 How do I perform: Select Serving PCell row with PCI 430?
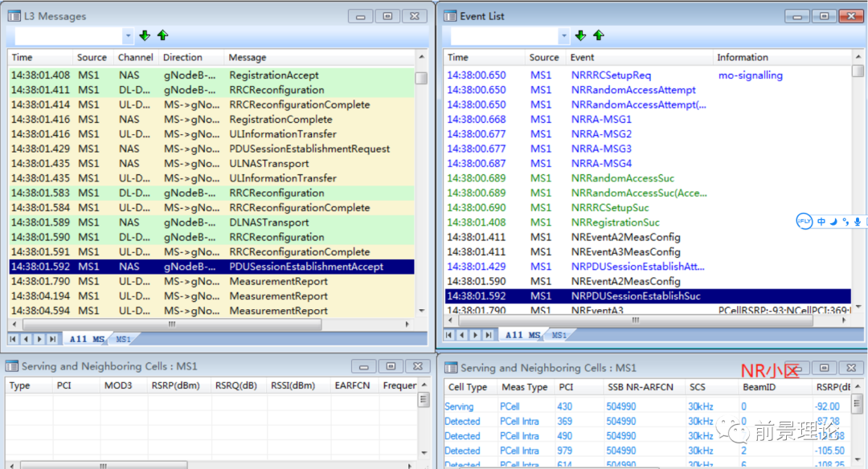pyautogui.click(x=648, y=406)
